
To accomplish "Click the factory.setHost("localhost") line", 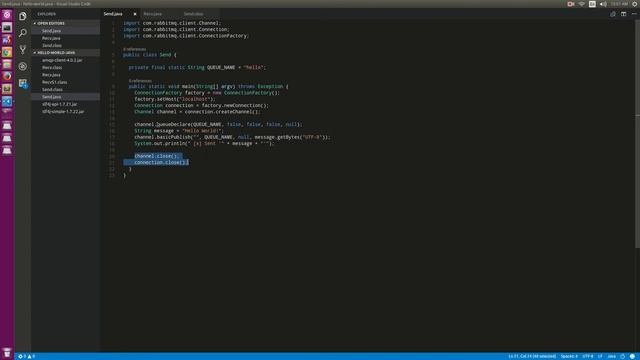I will click(x=175, y=99).
